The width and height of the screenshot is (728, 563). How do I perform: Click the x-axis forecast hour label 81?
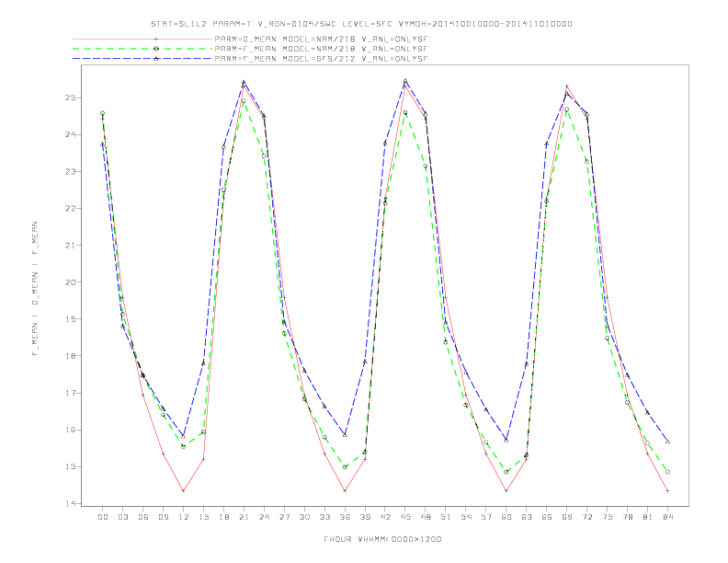[648, 517]
